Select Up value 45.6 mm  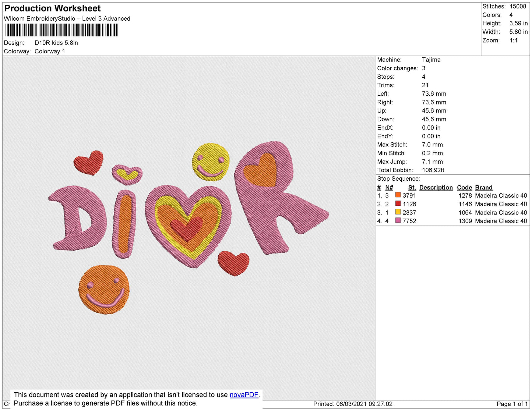pos(434,111)
